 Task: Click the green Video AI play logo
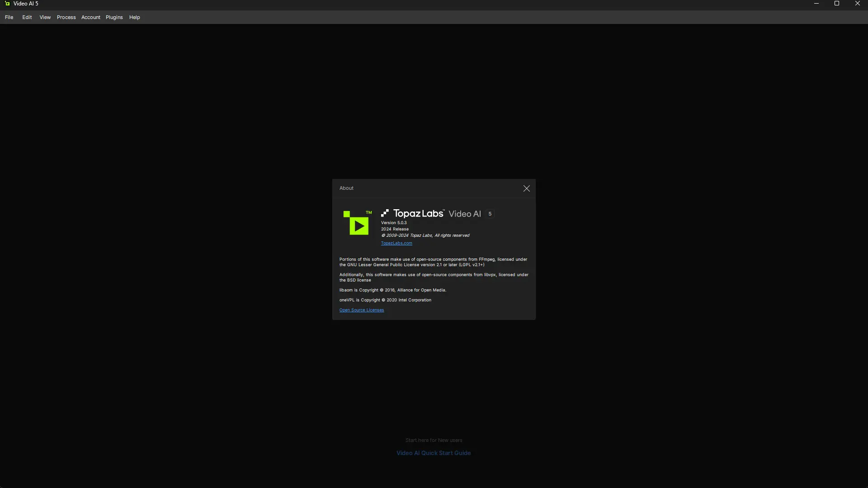(x=358, y=223)
